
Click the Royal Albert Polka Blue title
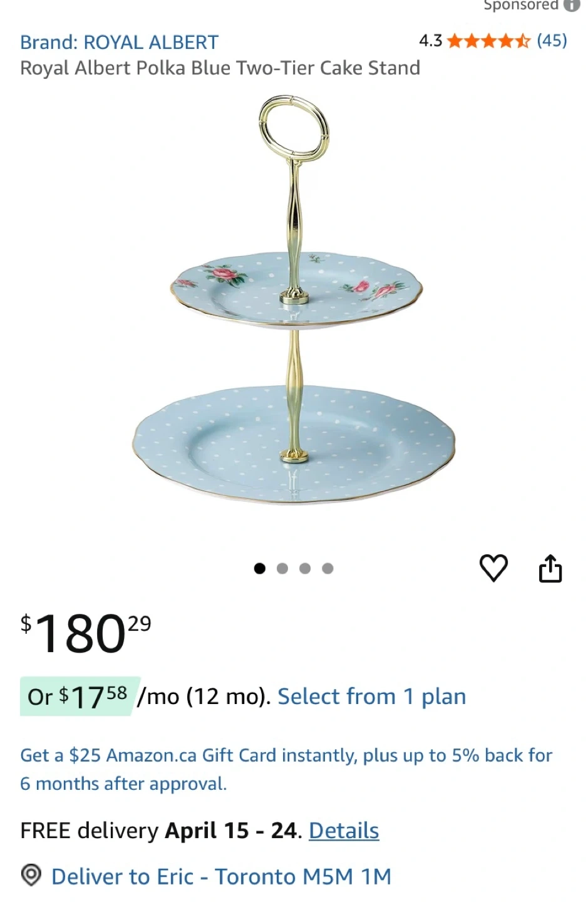click(x=220, y=68)
